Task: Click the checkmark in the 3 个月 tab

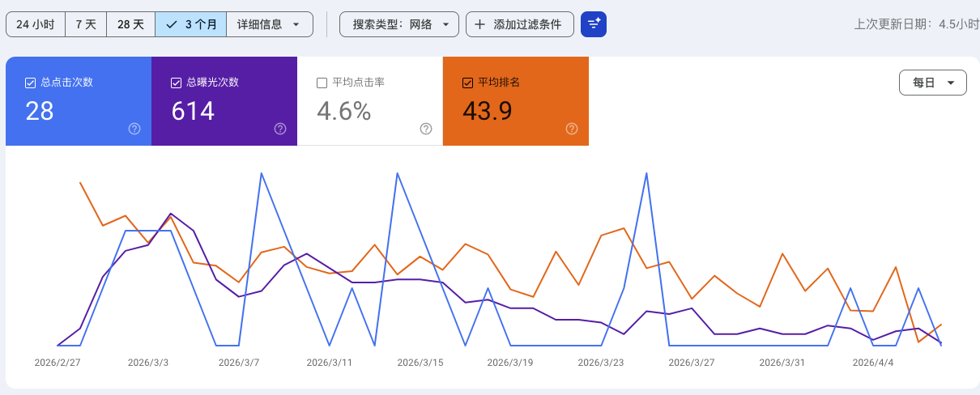Action: click(x=171, y=24)
